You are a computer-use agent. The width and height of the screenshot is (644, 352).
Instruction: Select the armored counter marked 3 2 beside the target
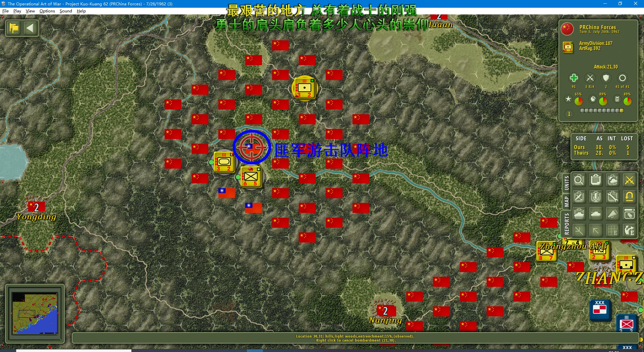coord(224,162)
